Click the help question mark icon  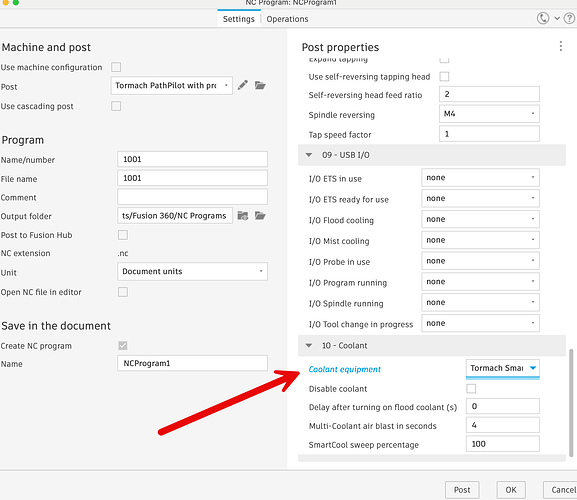click(569, 18)
